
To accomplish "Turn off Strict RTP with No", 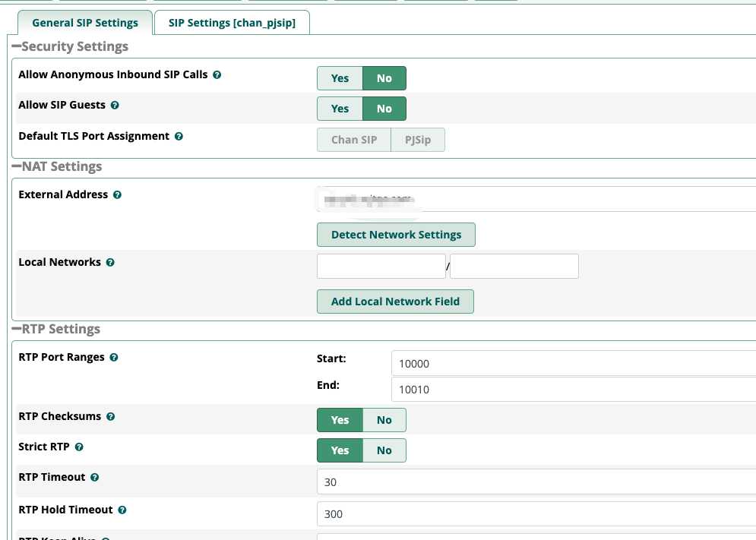I will click(x=384, y=450).
